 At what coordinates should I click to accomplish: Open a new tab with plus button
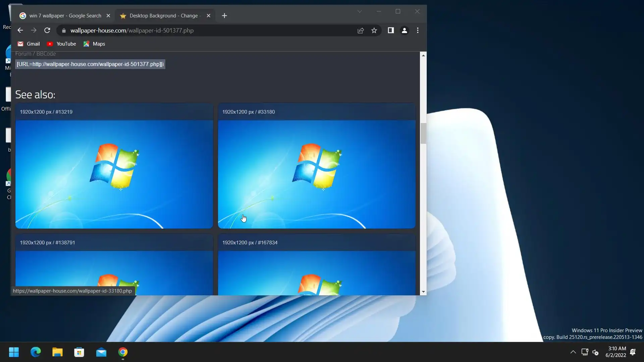point(224,16)
